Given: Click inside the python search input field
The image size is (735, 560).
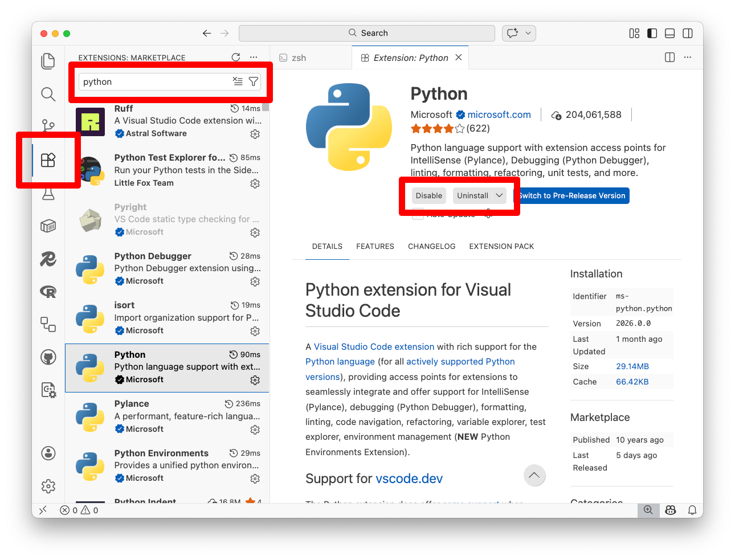Looking at the screenshot, I should coord(154,81).
